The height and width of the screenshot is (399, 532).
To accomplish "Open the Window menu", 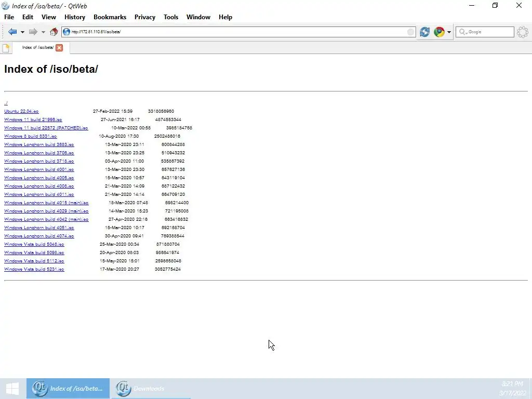I will tap(198, 17).
